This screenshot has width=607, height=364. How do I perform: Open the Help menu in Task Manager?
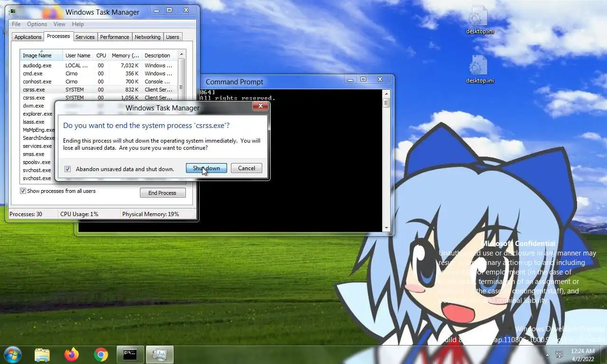pyautogui.click(x=78, y=24)
